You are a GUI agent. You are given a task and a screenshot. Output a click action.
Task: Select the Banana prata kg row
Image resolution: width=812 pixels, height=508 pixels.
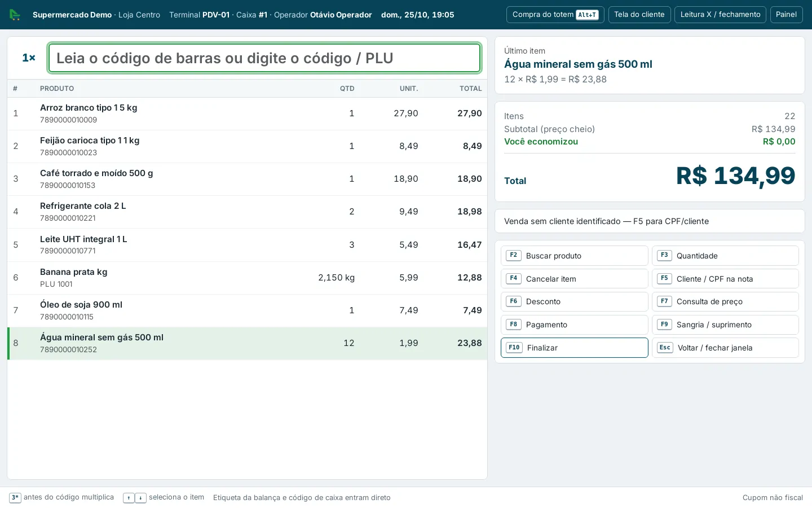pos(247,278)
